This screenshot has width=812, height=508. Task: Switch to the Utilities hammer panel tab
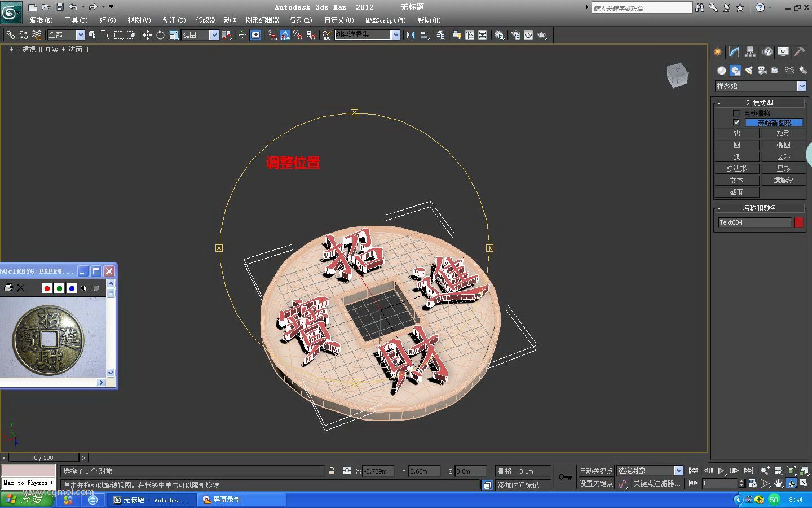click(x=799, y=52)
